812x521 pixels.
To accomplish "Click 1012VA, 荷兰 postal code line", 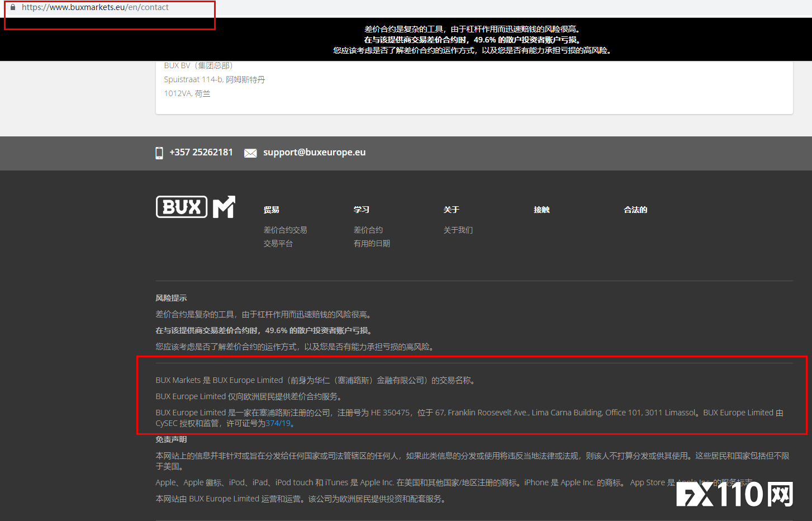I will [187, 93].
